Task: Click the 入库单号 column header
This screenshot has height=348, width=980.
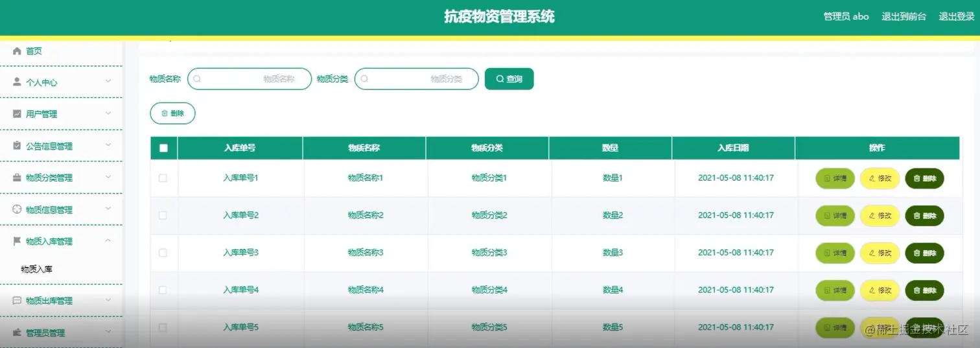Action: click(240, 148)
